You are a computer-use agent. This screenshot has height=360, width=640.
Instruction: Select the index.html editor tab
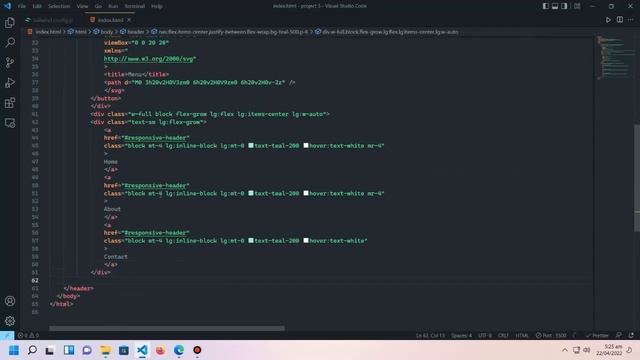click(110, 20)
